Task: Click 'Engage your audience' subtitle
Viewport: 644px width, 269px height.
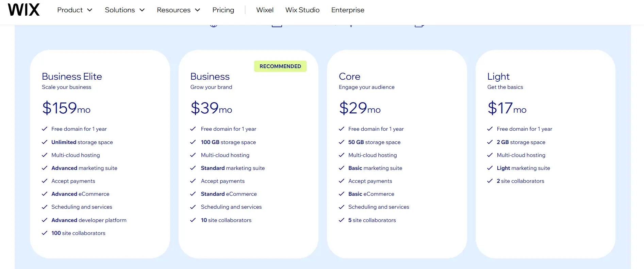Action: pos(367,87)
